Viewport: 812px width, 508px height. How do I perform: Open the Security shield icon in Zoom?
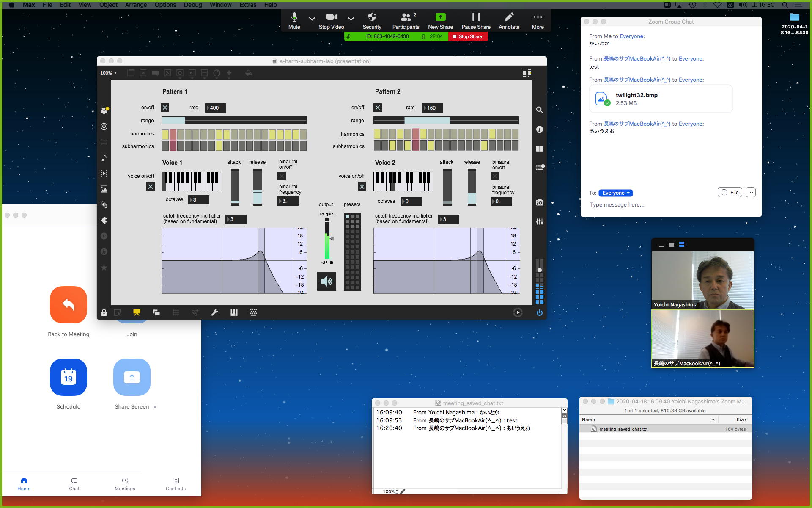tap(372, 17)
